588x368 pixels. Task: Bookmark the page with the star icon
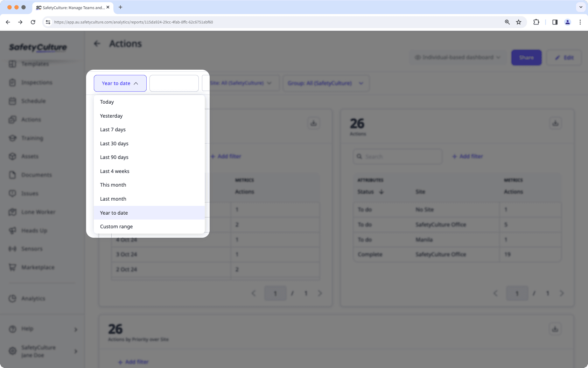519,22
